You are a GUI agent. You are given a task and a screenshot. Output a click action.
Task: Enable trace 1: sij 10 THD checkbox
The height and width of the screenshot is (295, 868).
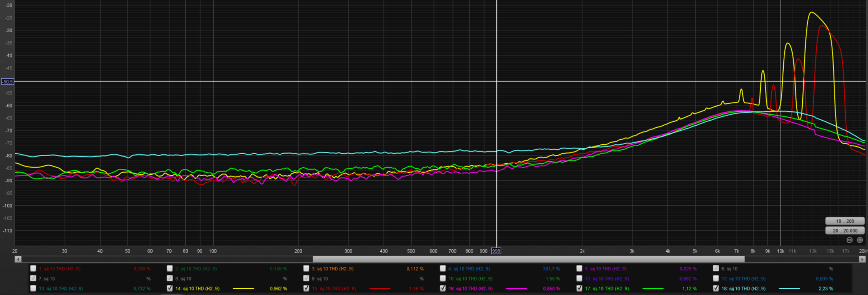33,268
